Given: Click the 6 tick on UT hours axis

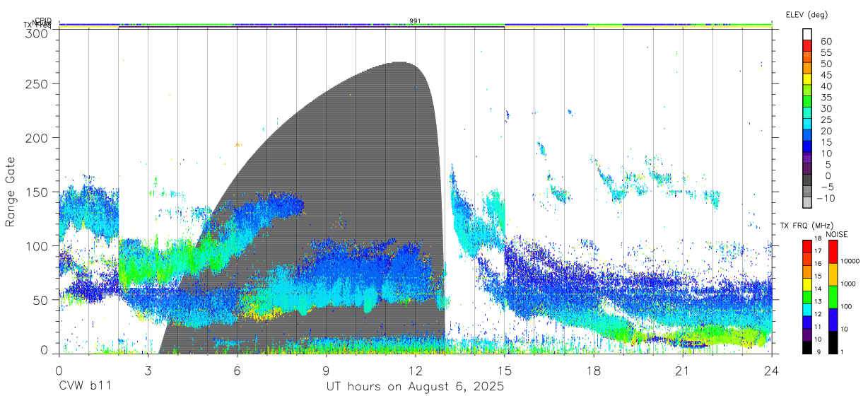Looking at the screenshot, I should (237, 371).
